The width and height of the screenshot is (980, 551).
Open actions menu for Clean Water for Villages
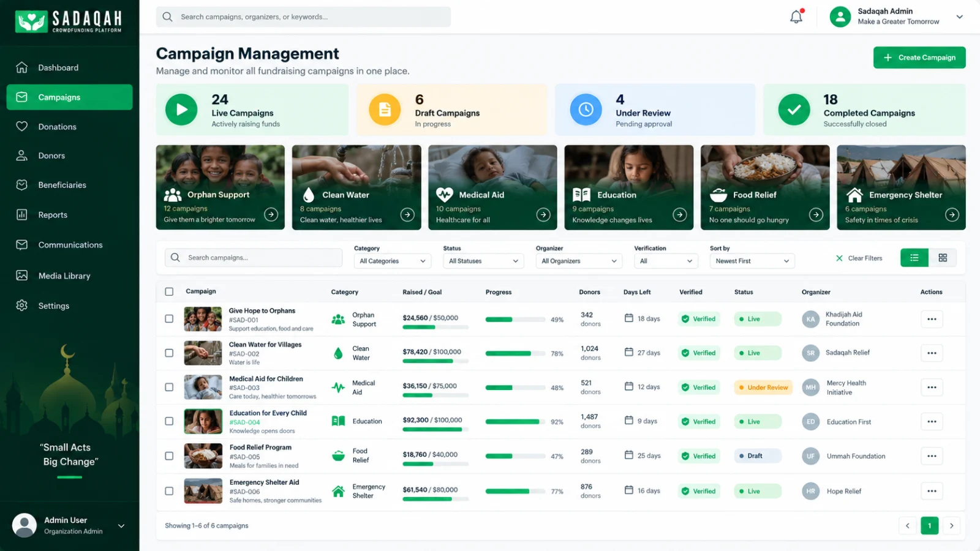click(932, 353)
